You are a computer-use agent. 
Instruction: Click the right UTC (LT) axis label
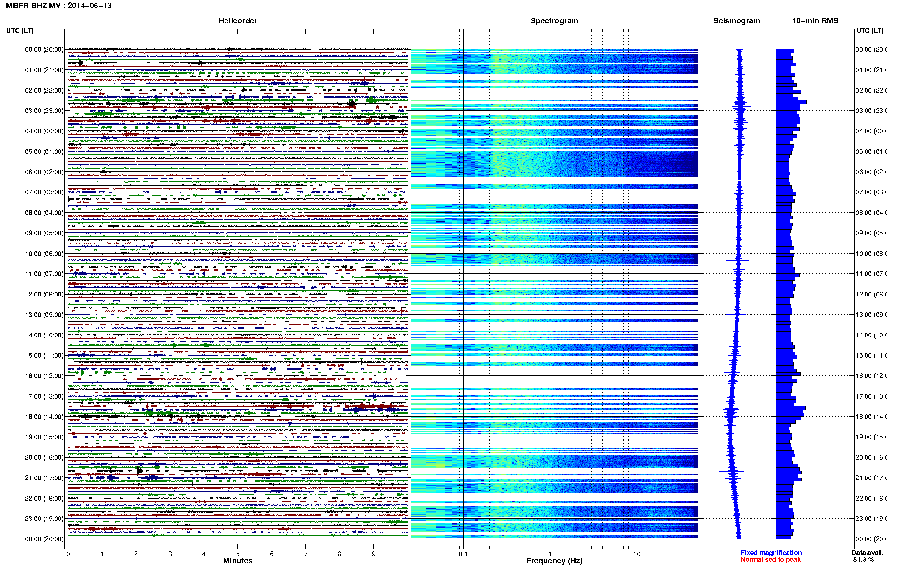click(870, 31)
